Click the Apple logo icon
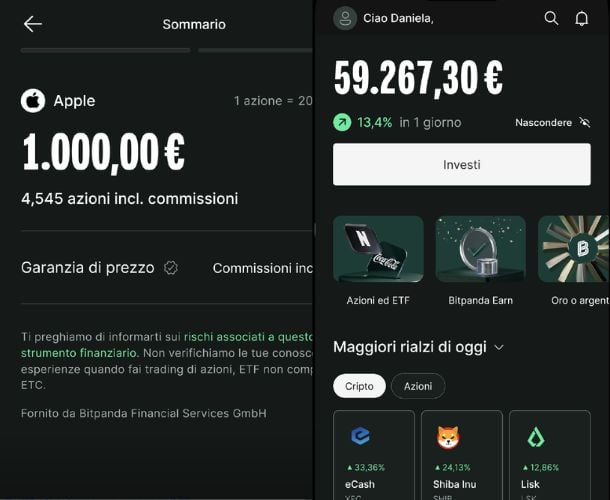 (33, 101)
